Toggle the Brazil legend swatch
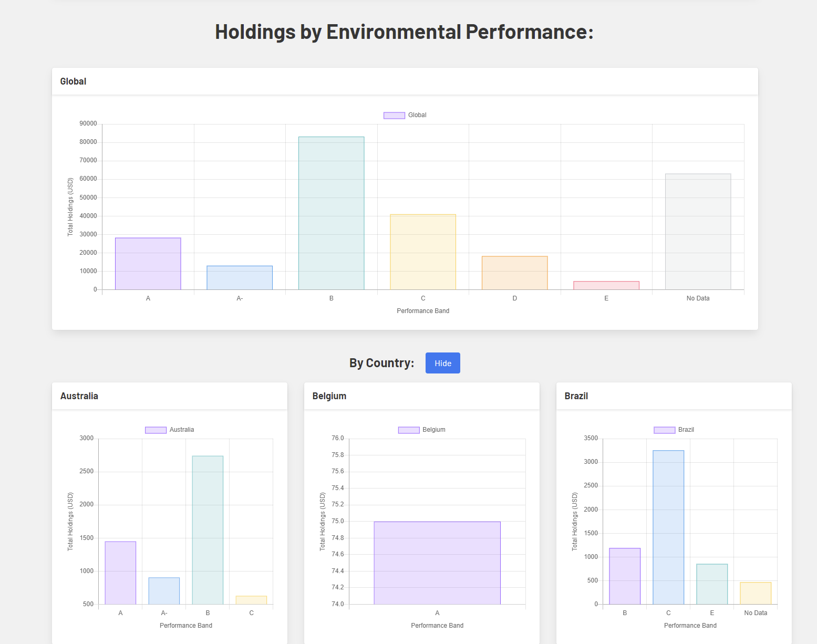The height and width of the screenshot is (644, 817). point(664,430)
